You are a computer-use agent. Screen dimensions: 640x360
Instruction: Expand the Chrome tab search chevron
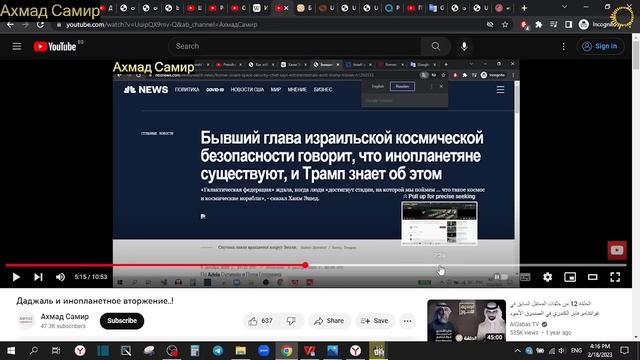point(564,7)
